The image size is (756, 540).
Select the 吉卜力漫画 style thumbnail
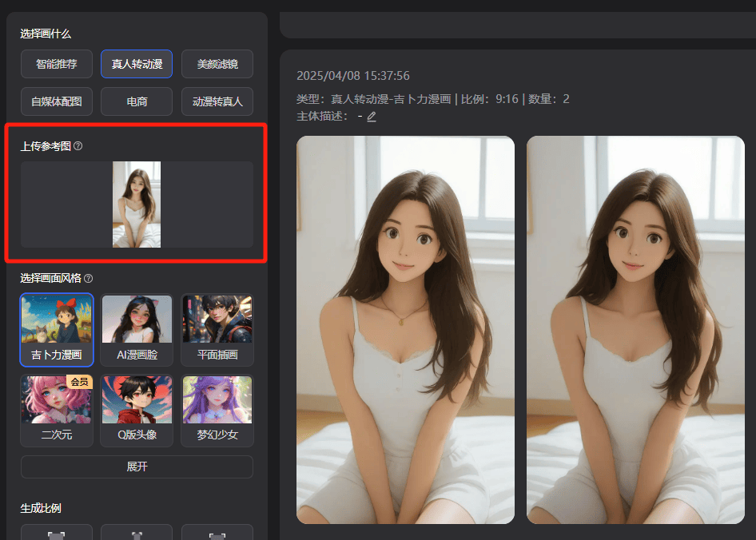click(57, 329)
